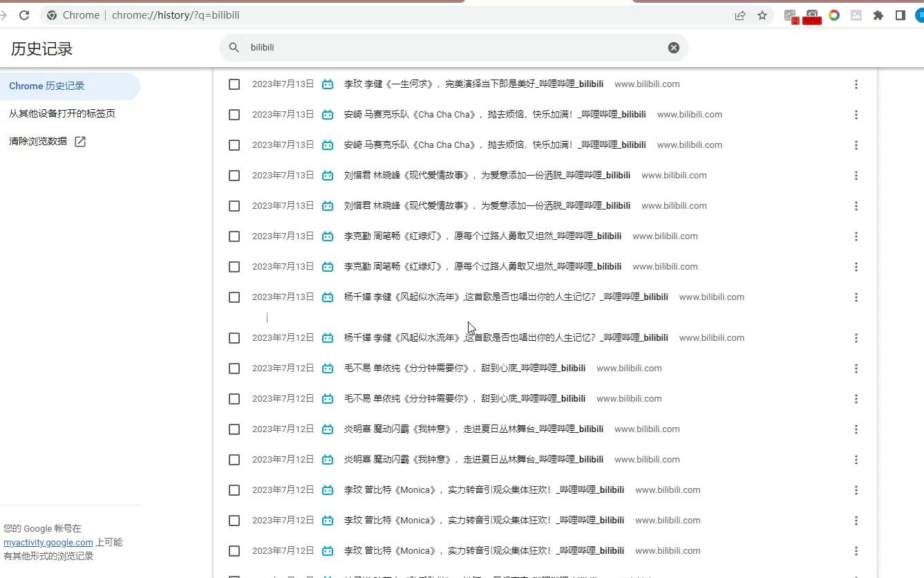Screen dimensions: 924x578
Task: Clear the bilibili search query
Action: pos(674,48)
